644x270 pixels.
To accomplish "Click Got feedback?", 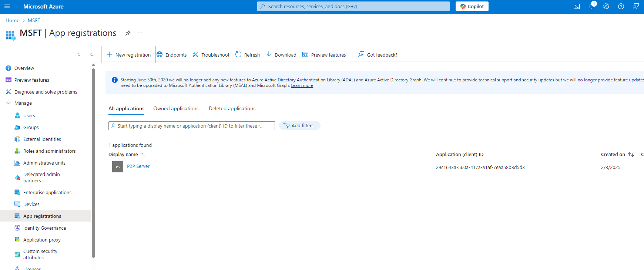I will point(378,55).
